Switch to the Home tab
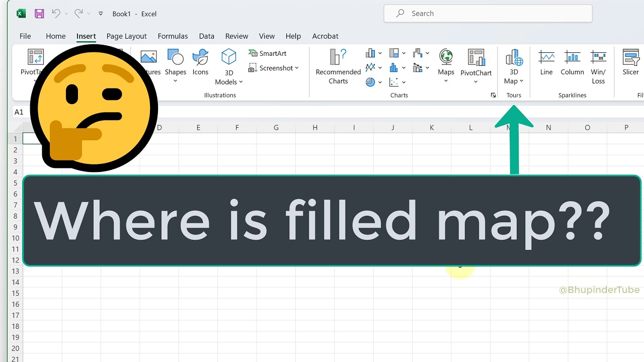Image resolution: width=644 pixels, height=362 pixels. coord(56,36)
